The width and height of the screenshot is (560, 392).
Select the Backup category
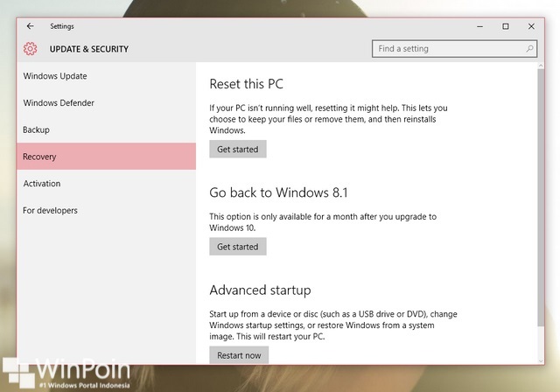[x=106, y=129]
